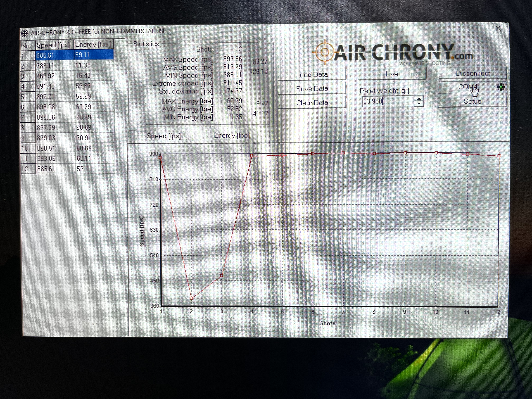Increase pellet weight with up arrow
This screenshot has width=532, height=399.
pos(419,99)
